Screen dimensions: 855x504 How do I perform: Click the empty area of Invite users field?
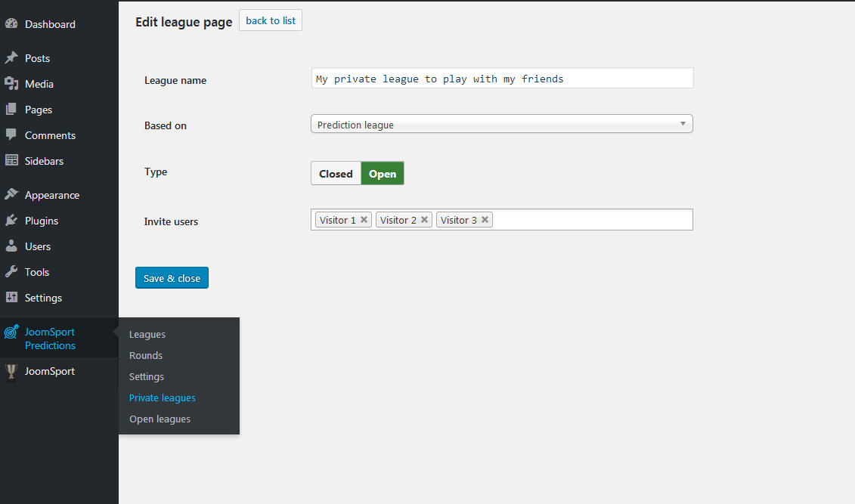click(592, 220)
